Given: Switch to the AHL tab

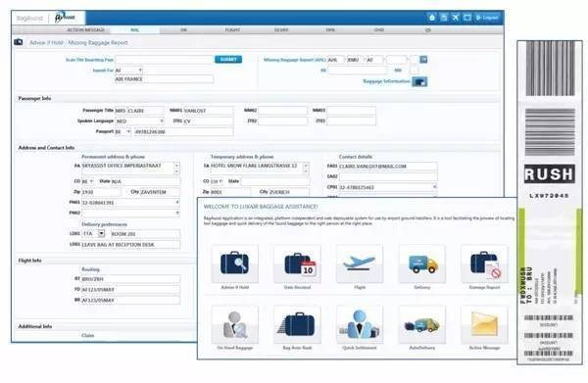Looking at the screenshot, I should (134, 30).
